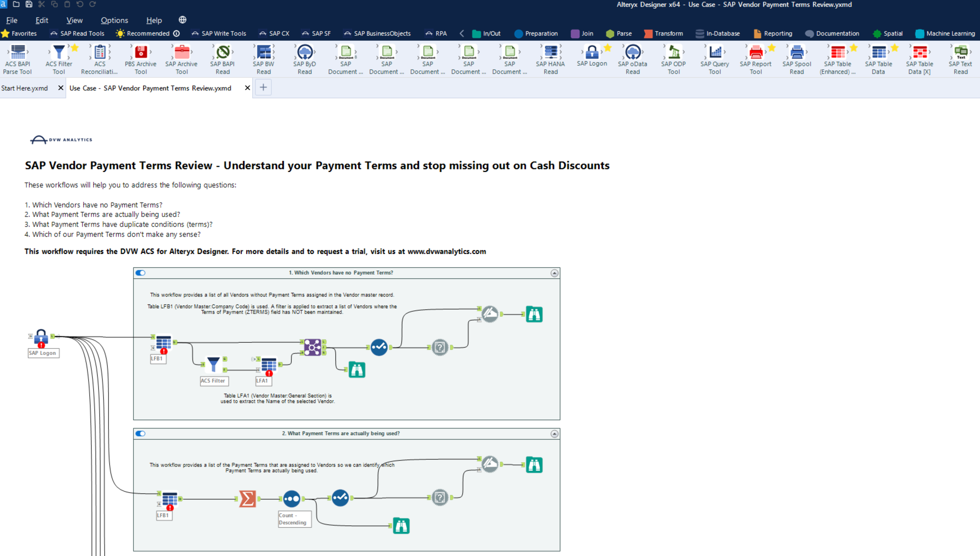Open the SAP Read Tools category

click(78, 34)
